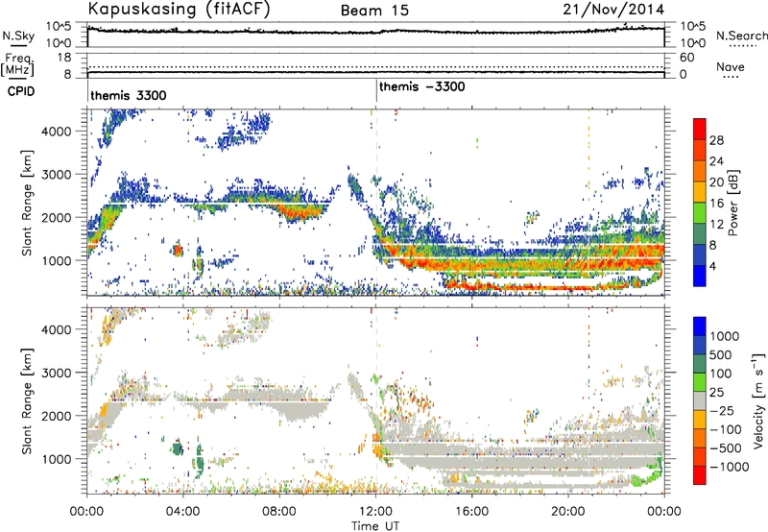Click the right '10^0' noise axis value
The width and height of the screenshot is (768, 532).
[x=692, y=43]
